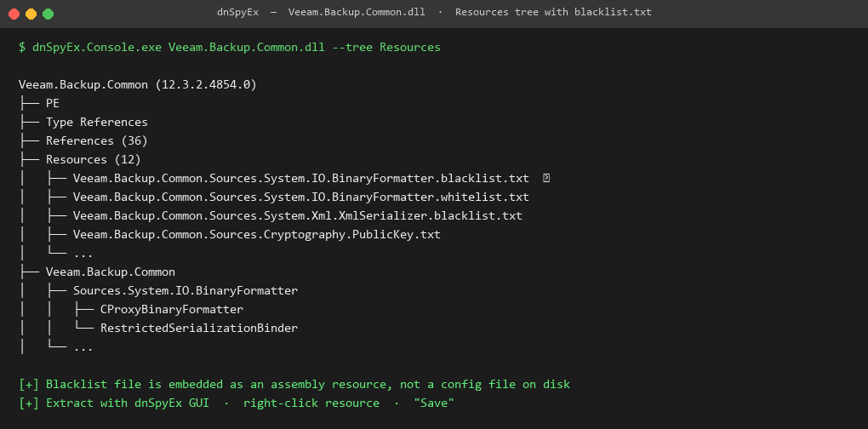This screenshot has height=429, width=868.
Task: Click the ellipsis row under Veeam.Backup.Common namespace
Action: [83, 347]
